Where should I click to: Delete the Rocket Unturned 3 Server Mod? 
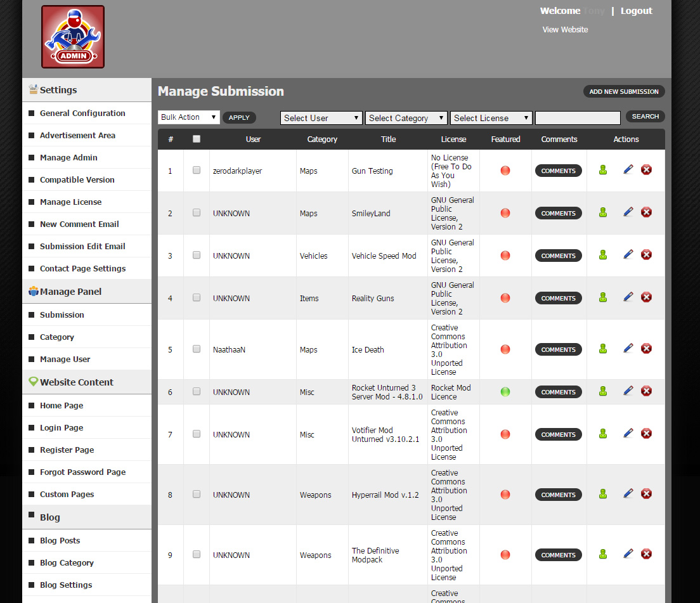646,391
